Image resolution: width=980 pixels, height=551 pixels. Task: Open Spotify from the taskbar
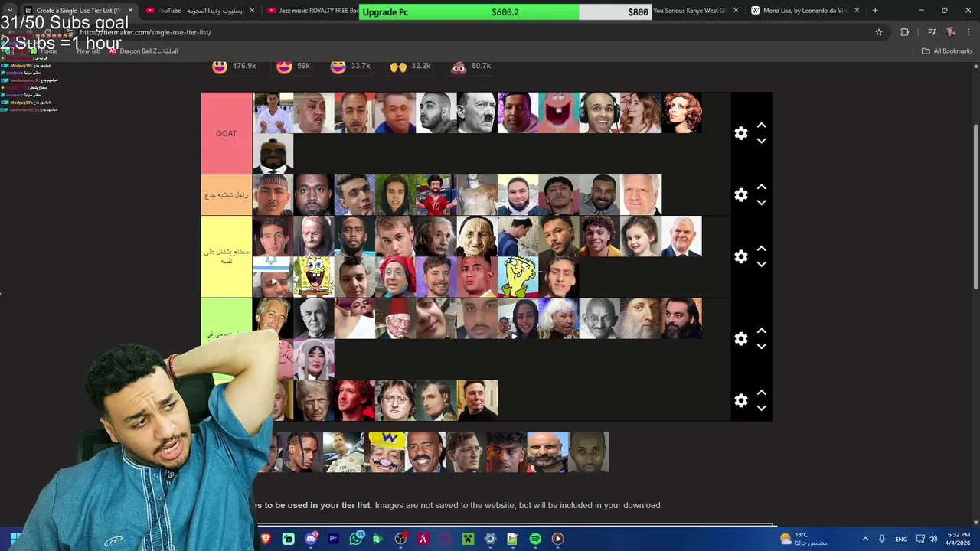click(535, 539)
